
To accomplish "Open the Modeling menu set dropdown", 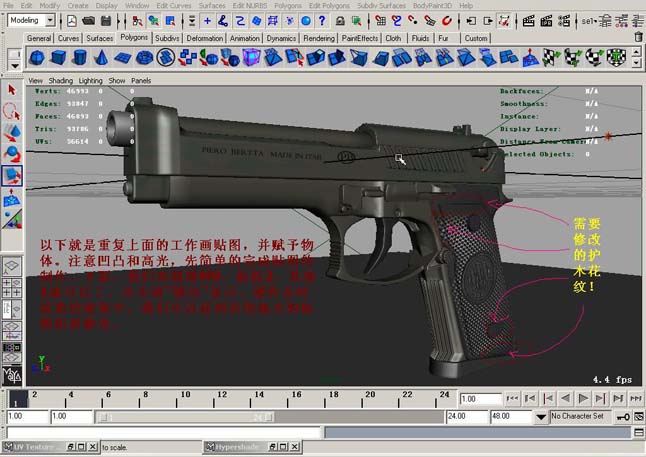I will coord(50,20).
